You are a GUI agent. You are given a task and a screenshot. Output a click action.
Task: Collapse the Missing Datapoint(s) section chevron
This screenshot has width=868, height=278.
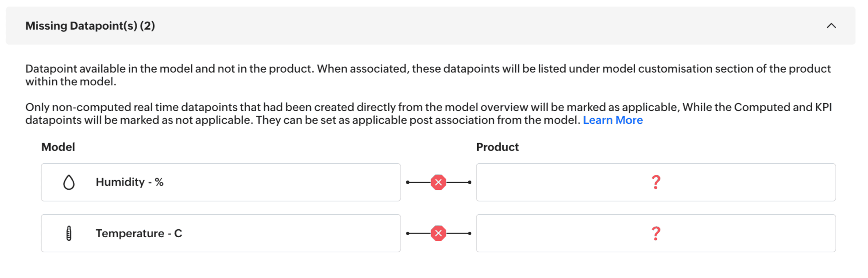pos(831,26)
